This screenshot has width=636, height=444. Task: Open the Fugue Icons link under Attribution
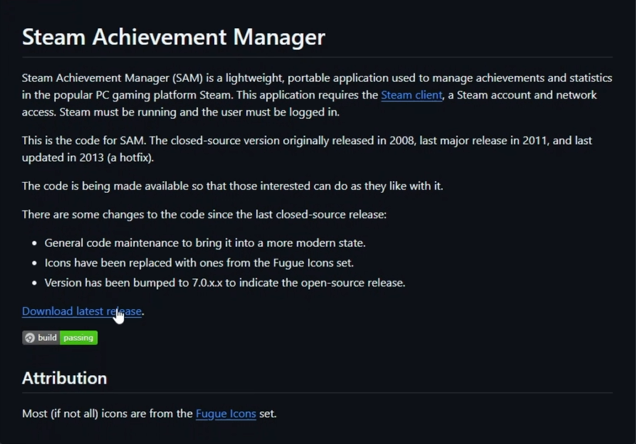point(226,413)
